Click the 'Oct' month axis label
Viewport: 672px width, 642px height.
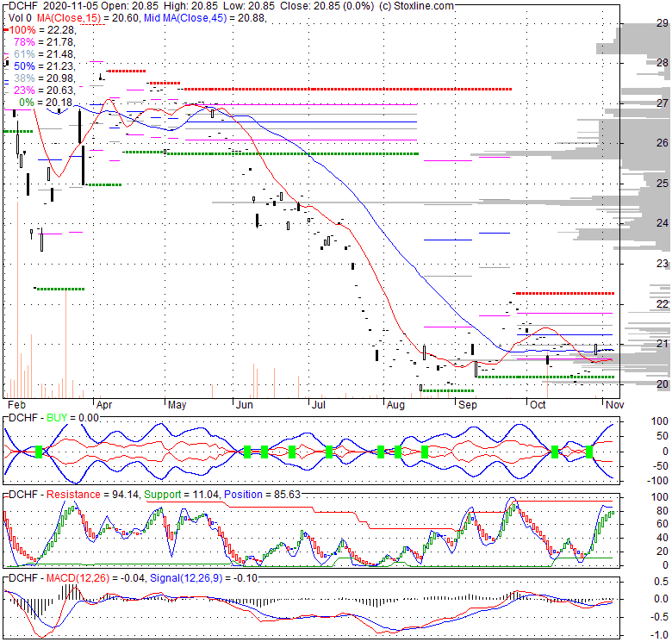pyautogui.click(x=538, y=405)
